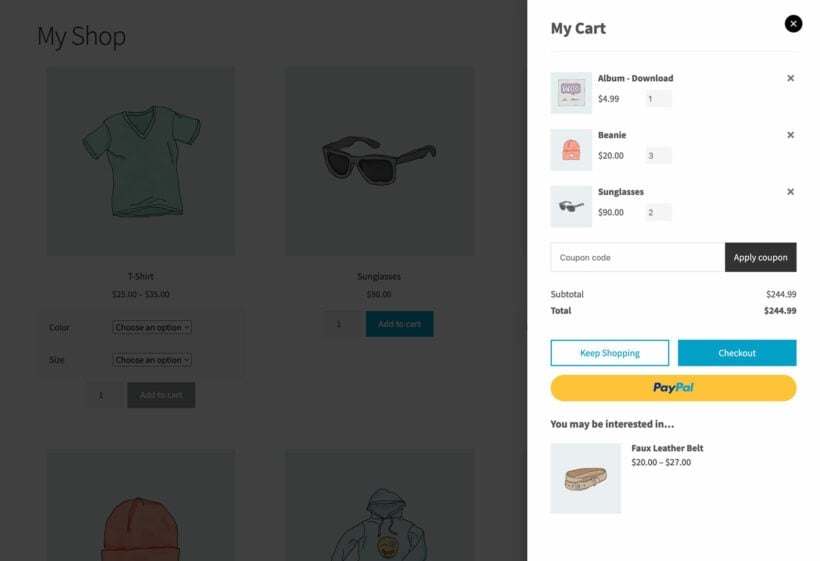Open the Sunglasses thumbnail in cart
This screenshot has width=820, height=561.
click(571, 207)
